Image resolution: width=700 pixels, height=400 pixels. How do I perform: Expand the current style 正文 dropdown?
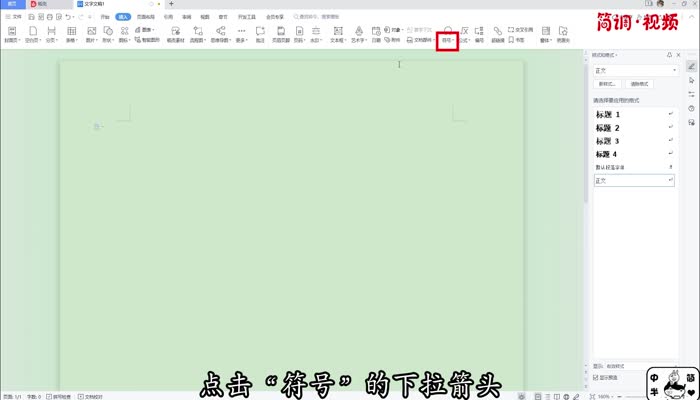click(x=676, y=71)
